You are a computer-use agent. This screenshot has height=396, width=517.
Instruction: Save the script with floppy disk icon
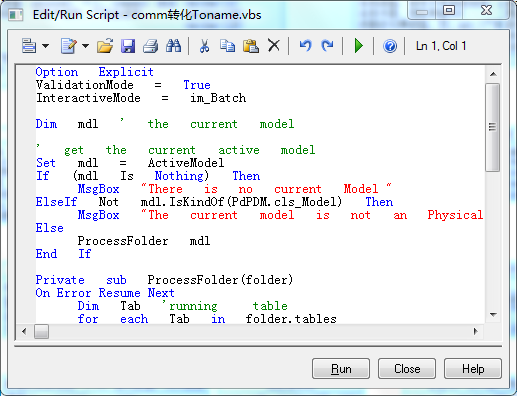(x=128, y=46)
